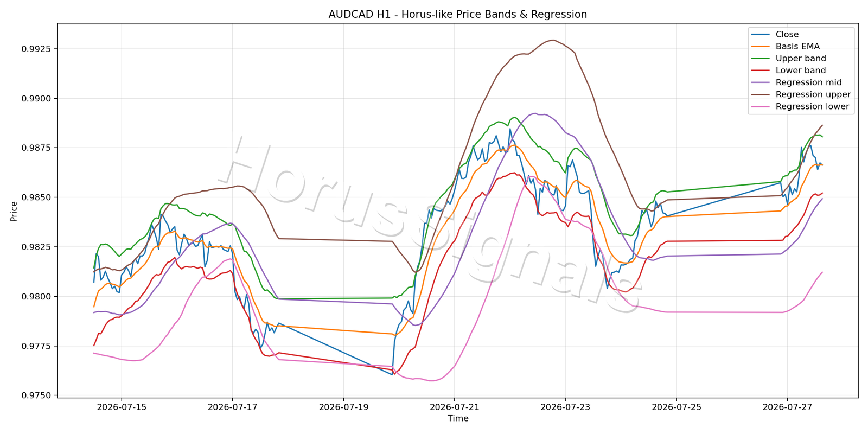
Task: Click the 0.9850 y-axis tick label
Action: 36,197
